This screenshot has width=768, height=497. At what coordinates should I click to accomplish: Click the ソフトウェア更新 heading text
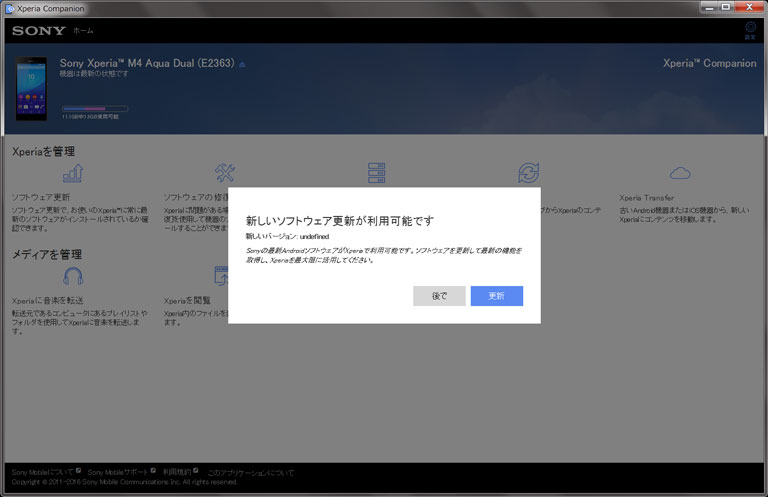41,197
